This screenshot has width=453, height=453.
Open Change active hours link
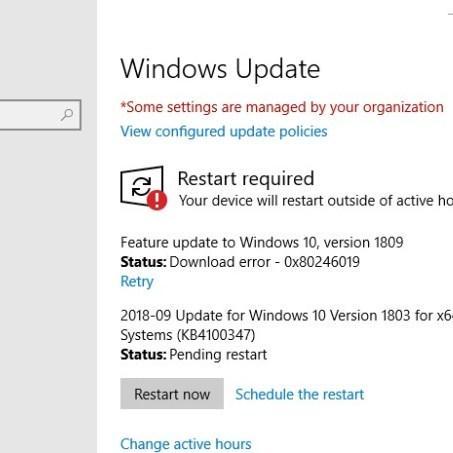[186, 444]
